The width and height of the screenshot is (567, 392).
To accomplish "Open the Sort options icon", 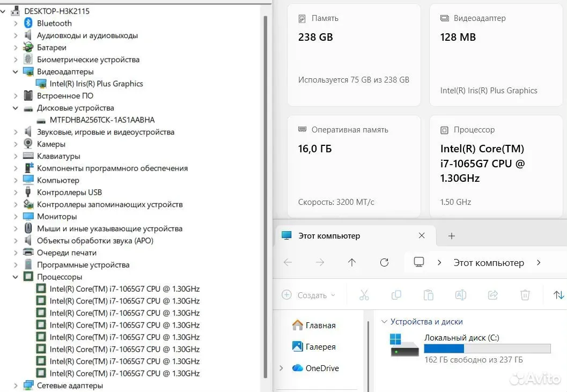I will (x=558, y=295).
